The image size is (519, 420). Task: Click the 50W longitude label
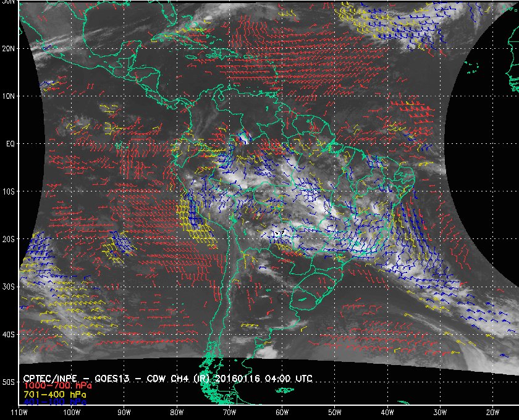pos(335,412)
